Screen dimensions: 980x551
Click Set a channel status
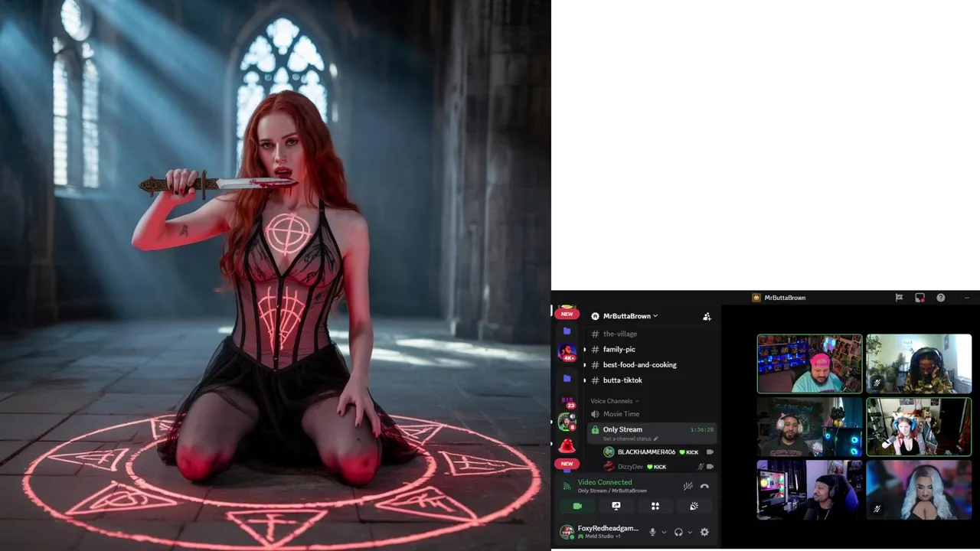[x=626, y=439]
